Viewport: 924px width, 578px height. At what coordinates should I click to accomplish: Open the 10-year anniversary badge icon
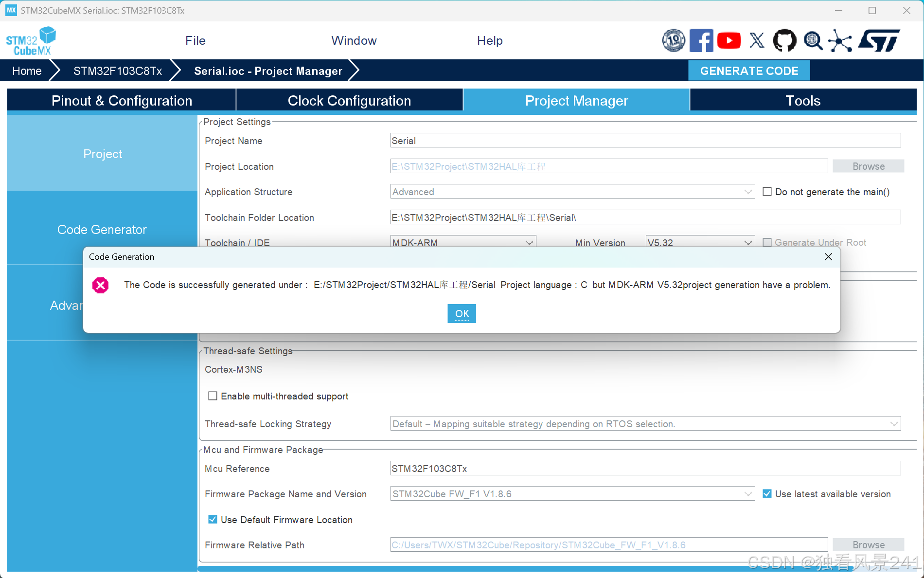pyautogui.click(x=674, y=40)
